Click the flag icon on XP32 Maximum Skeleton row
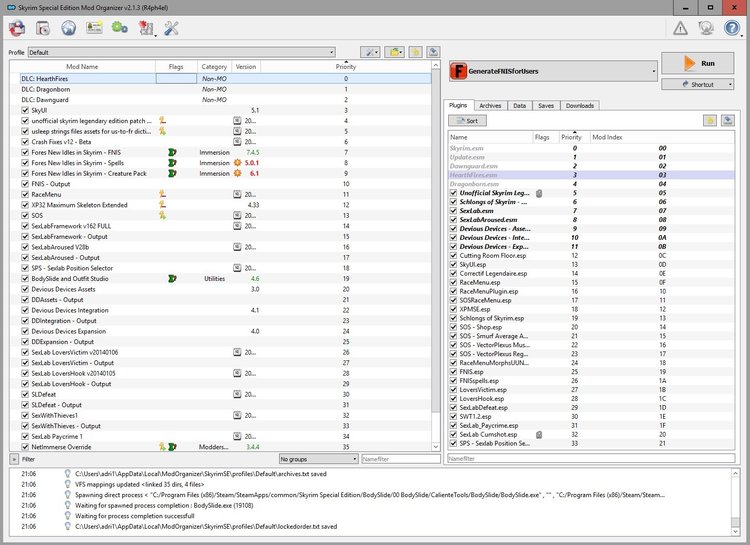 (163, 205)
